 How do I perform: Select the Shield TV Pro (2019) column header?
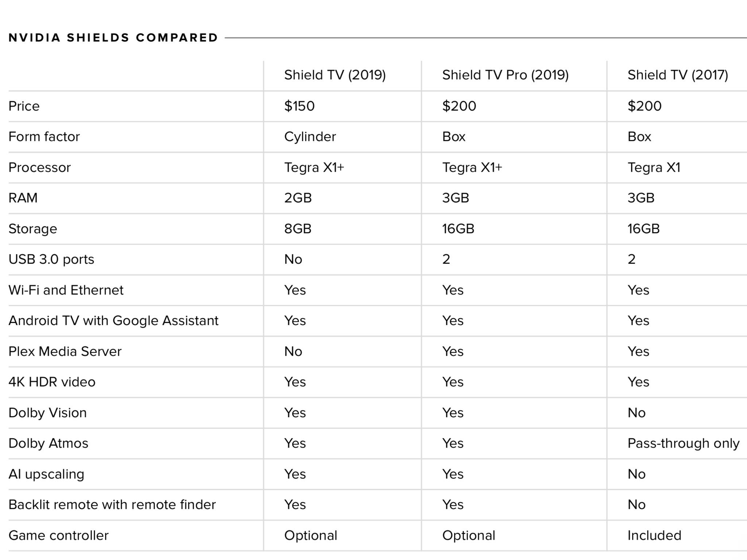coord(505,75)
